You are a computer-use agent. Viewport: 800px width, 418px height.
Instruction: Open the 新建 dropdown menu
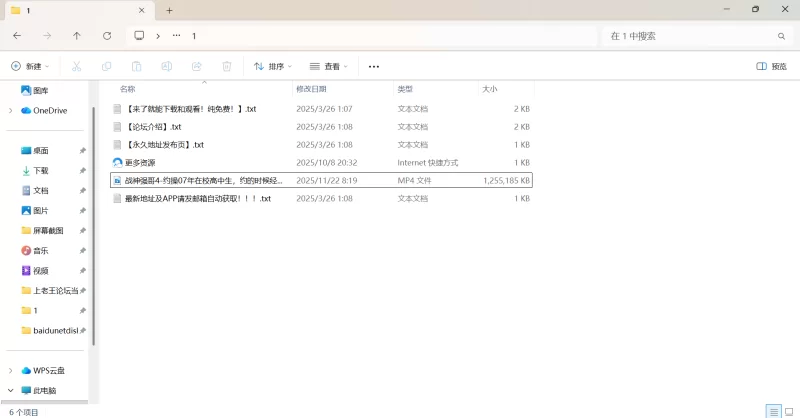pos(30,66)
